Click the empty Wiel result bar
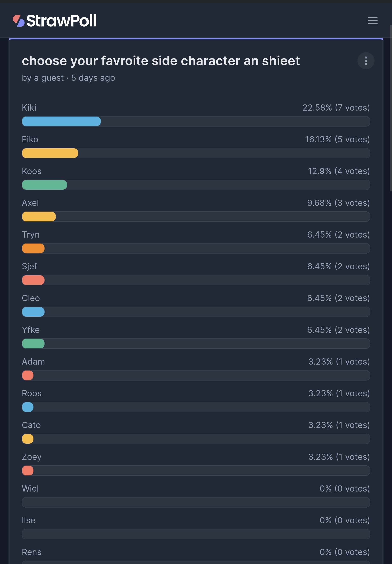 point(196,502)
